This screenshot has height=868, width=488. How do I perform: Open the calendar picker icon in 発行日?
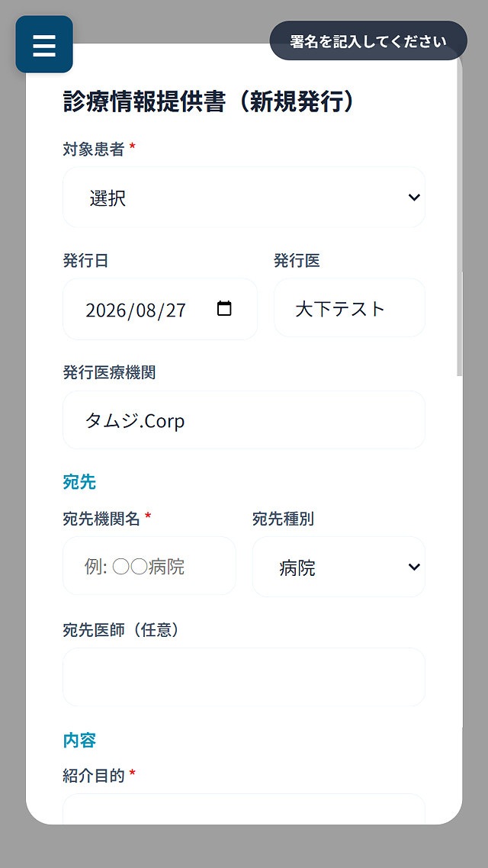click(224, 308)
